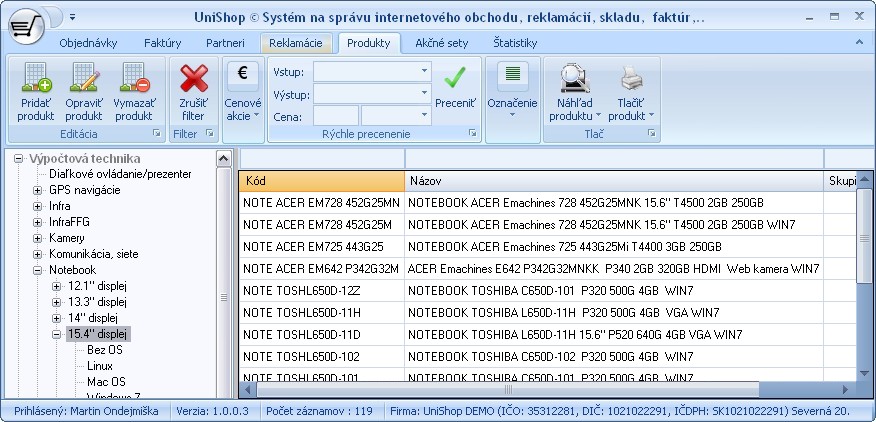Click the table scroll down arrow

pos(864,374)
